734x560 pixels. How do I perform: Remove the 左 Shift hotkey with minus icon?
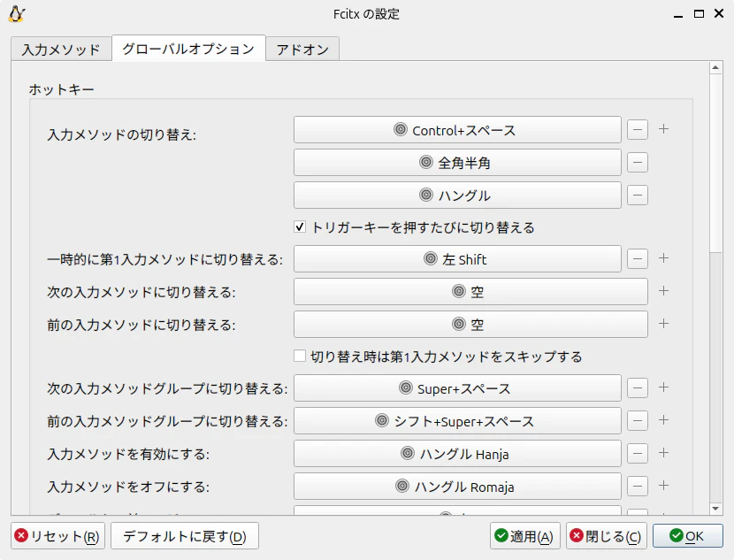click(x=638, y=259)
